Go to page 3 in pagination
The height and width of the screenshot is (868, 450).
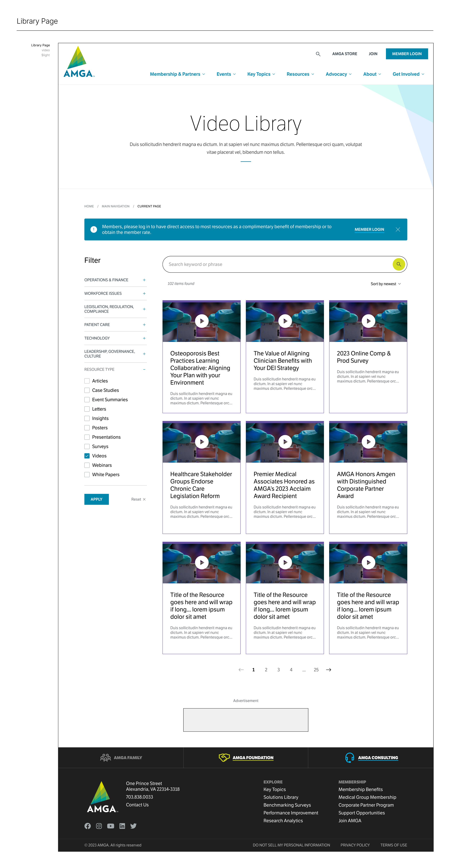click(x=279, y=670)
